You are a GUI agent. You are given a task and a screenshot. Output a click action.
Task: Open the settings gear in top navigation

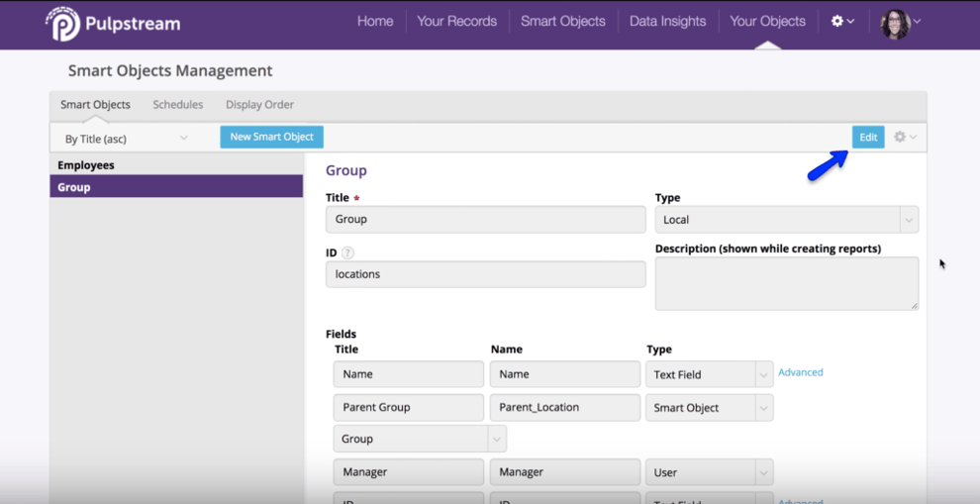(x=841, y=21)
